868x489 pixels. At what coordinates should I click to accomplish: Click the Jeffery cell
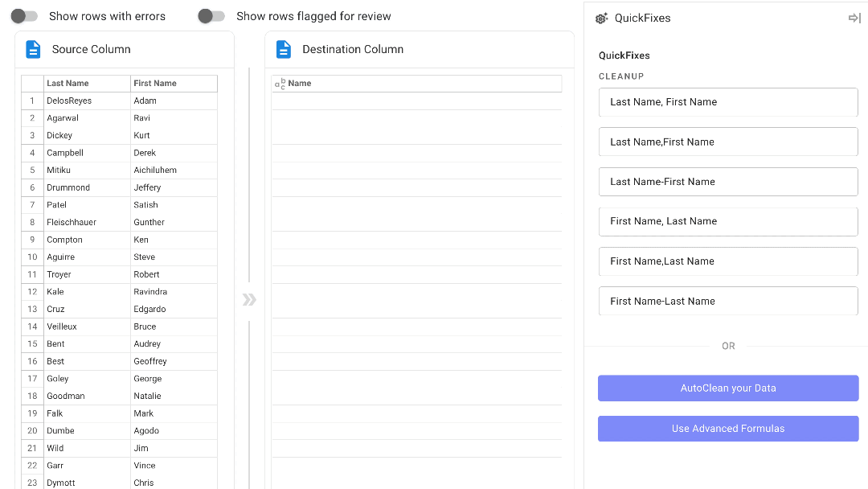point(174,187)
